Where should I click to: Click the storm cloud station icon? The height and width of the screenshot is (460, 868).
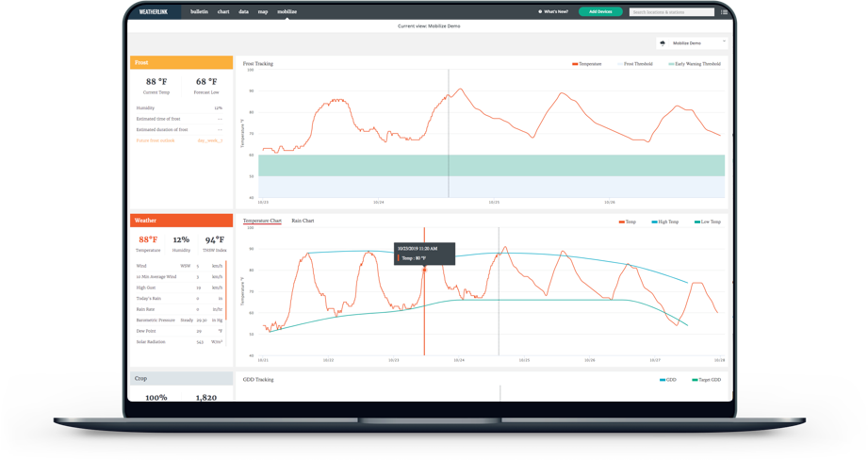(663, 43)
